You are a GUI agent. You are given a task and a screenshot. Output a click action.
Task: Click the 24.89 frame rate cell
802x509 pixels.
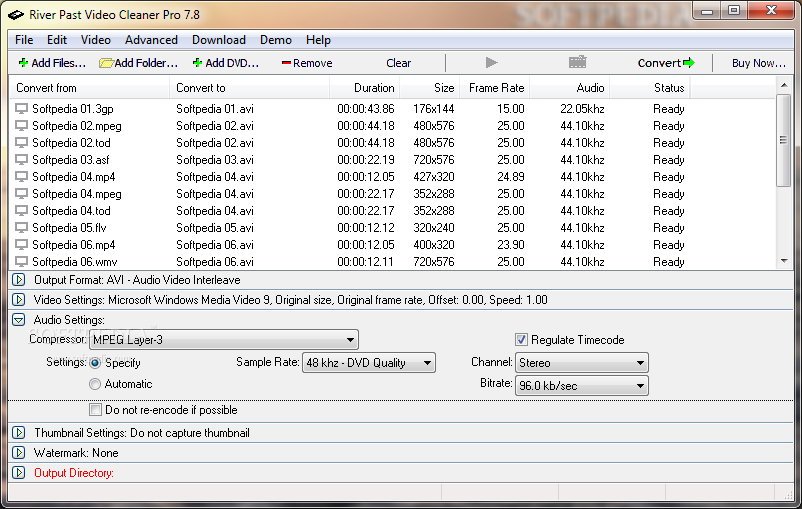[x=510, y=176]
